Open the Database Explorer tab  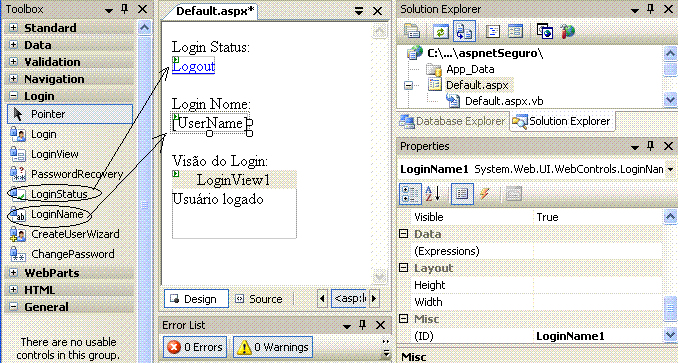[x=453, y=121]
